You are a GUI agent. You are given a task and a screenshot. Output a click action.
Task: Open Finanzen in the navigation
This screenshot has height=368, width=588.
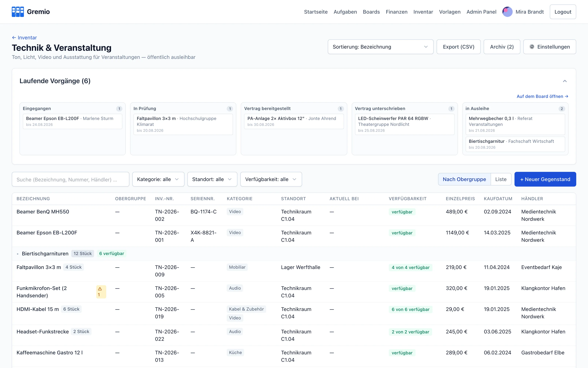pyautogui.click(x=397, y=12)
